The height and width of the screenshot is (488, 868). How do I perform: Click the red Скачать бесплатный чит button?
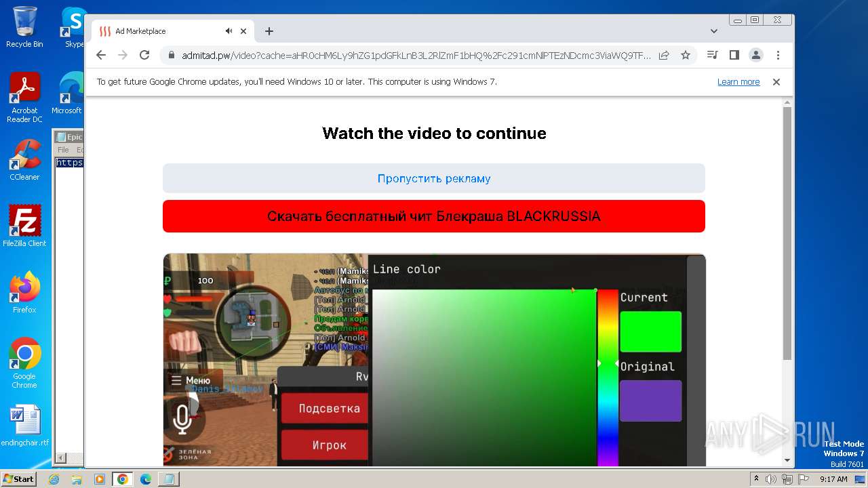(434, 216)
